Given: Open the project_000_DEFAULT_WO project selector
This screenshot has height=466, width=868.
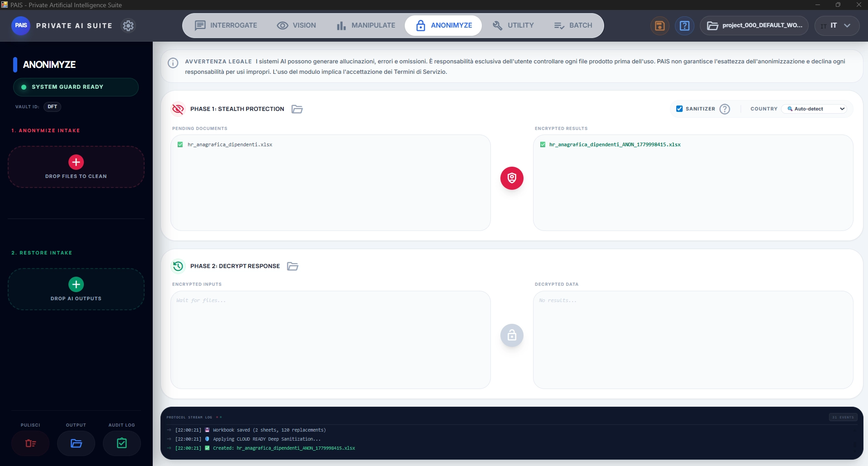Looking at the screenshot, I should 754,26.
